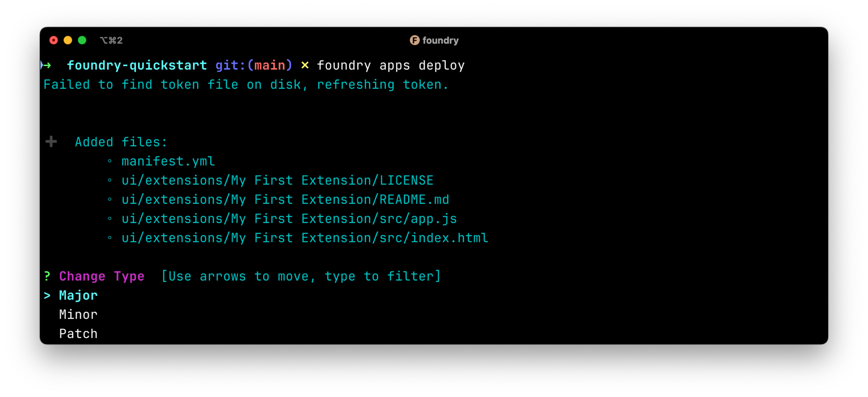Click the foundry apps deploy command text
The height and width of the screenshot is (397, 868).
[x=391, y=65]
